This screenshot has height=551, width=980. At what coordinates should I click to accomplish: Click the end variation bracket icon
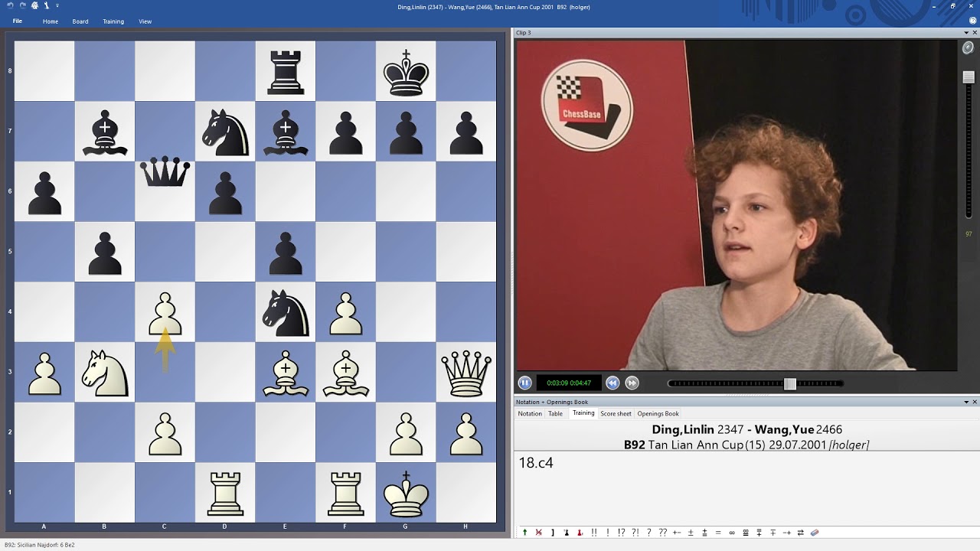click(x=553, y=533)
